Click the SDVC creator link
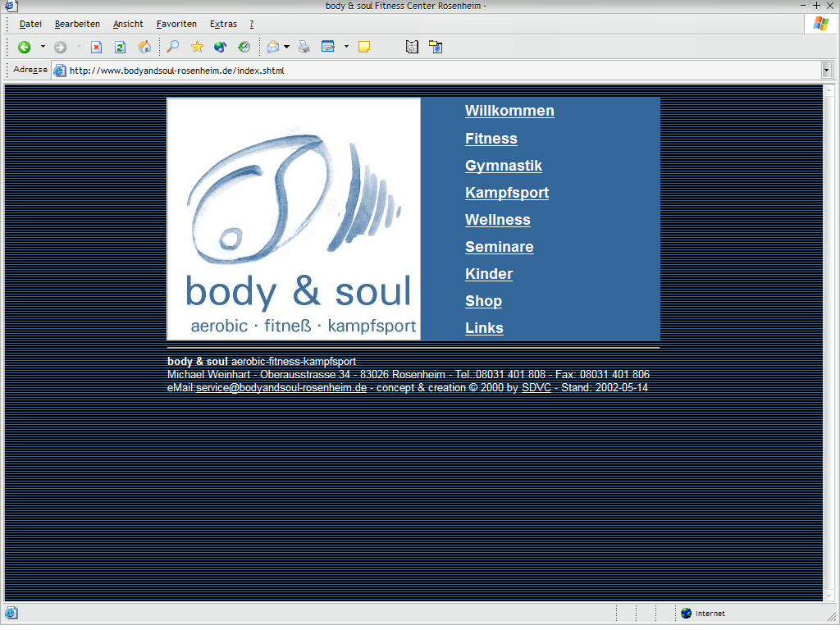This screenshot has height=630, width=840. [x=536, y=387]
